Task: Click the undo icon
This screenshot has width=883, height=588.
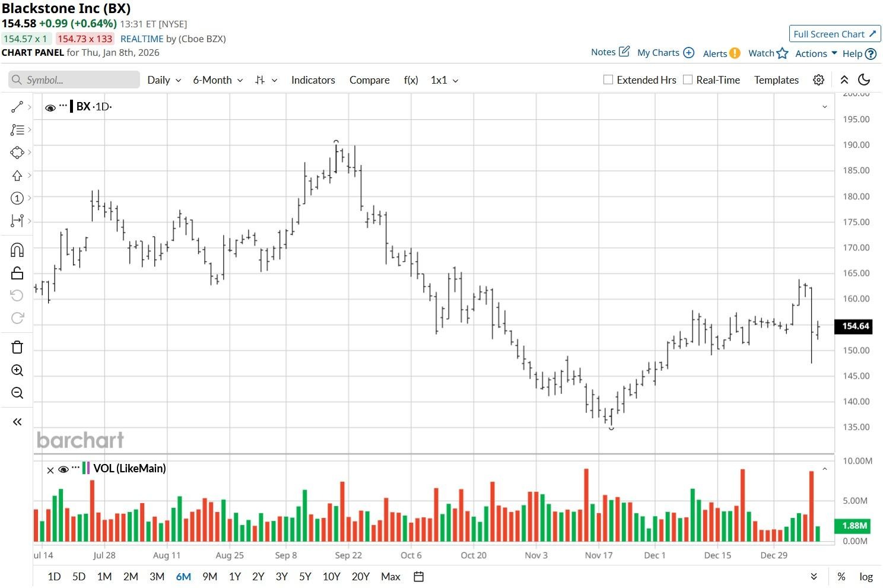Action: point(17,295)
